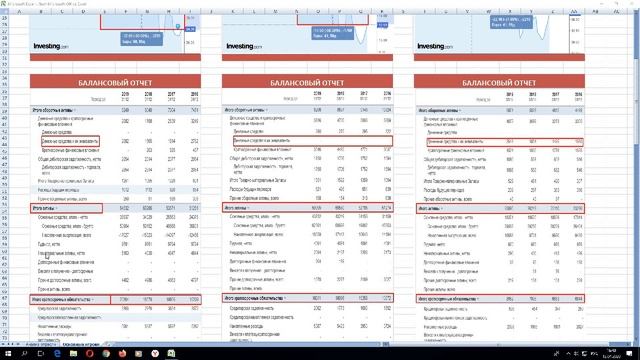Launch Microsoft Edge from the taskbar
This screenshot has height=360, width=640.
tap(57, 353)
